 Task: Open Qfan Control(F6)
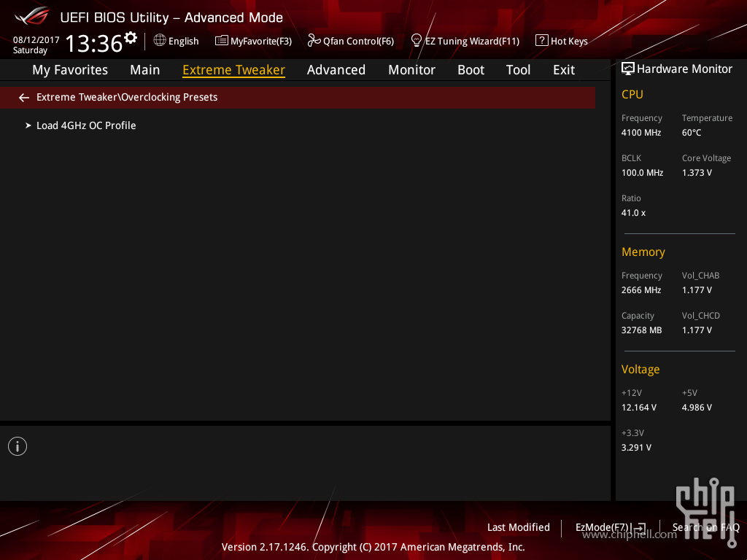[358, 42]
